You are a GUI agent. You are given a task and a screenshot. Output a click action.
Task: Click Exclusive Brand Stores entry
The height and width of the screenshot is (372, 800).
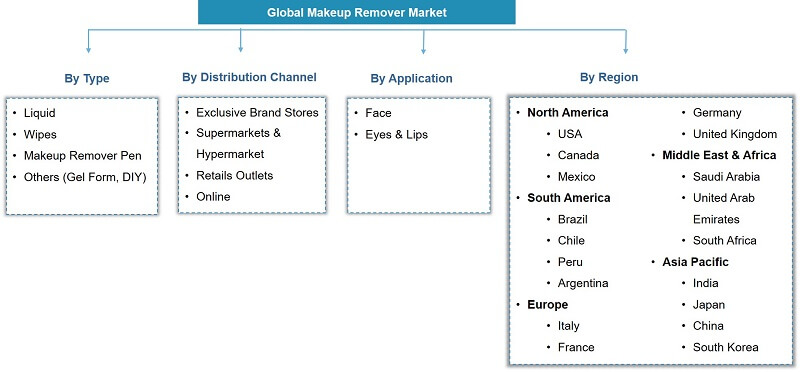[257, 112]
